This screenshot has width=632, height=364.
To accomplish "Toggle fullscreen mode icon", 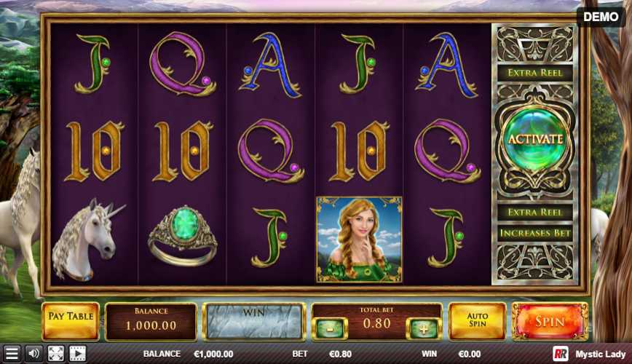I will click(55, 354).
